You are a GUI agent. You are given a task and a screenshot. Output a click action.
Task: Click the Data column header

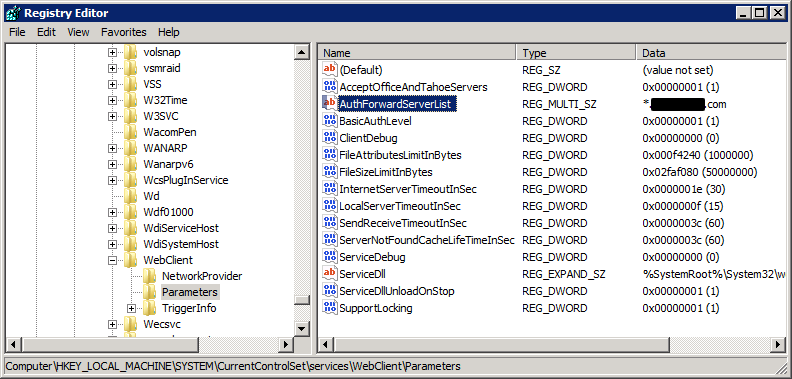coord(711,53)
